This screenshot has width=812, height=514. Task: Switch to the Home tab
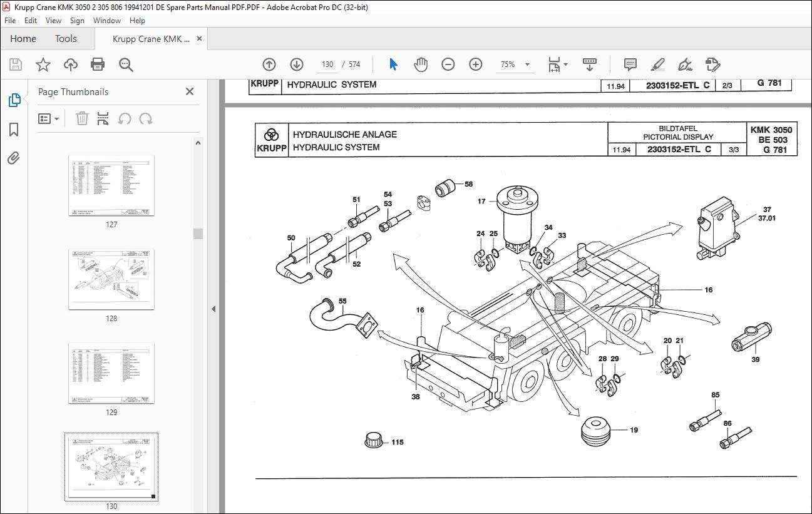(x=23, y=39)
